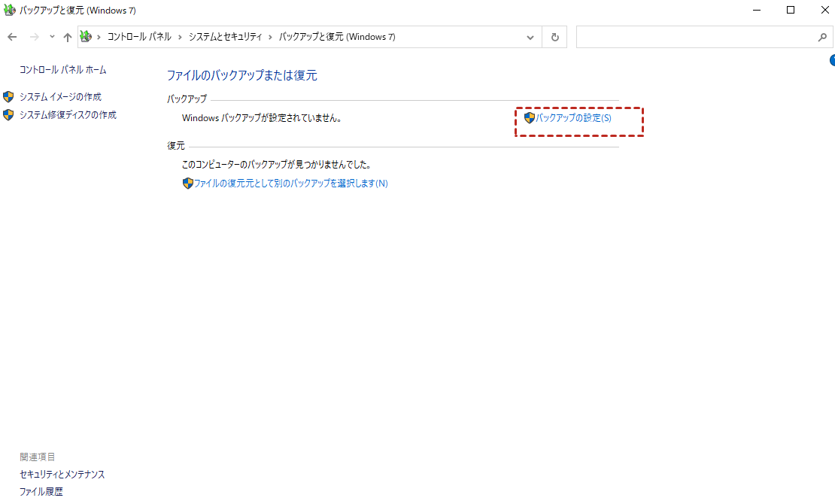Screen dimensions: 835x504
Task: Expand chevron before コントロール パネル breadcrumb
Action: tap(99, 37)
